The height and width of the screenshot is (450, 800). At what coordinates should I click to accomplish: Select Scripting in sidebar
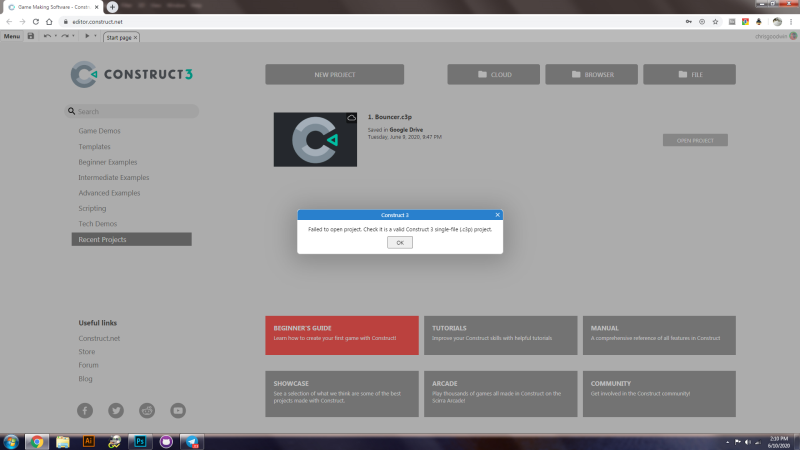92,208
